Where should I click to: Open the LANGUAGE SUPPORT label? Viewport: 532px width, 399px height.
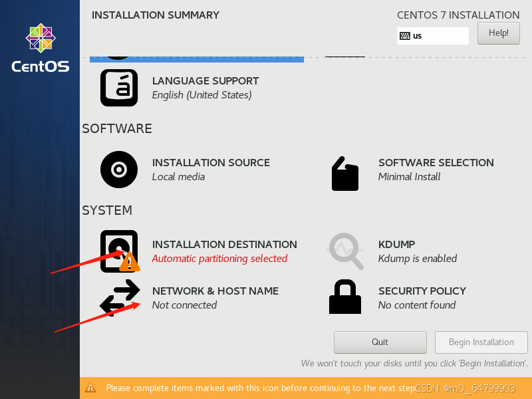tap(205, 81)
